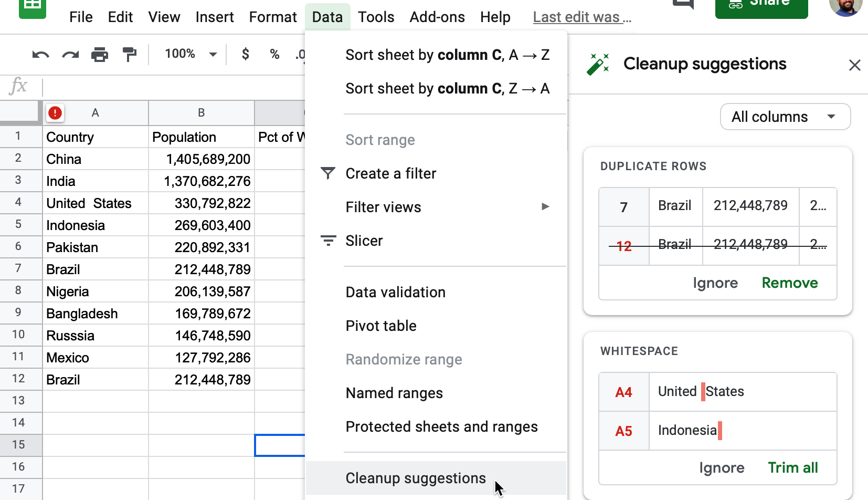Click the red error indicator on column A
Screen dimensions: 868x500
pos(55,112)
